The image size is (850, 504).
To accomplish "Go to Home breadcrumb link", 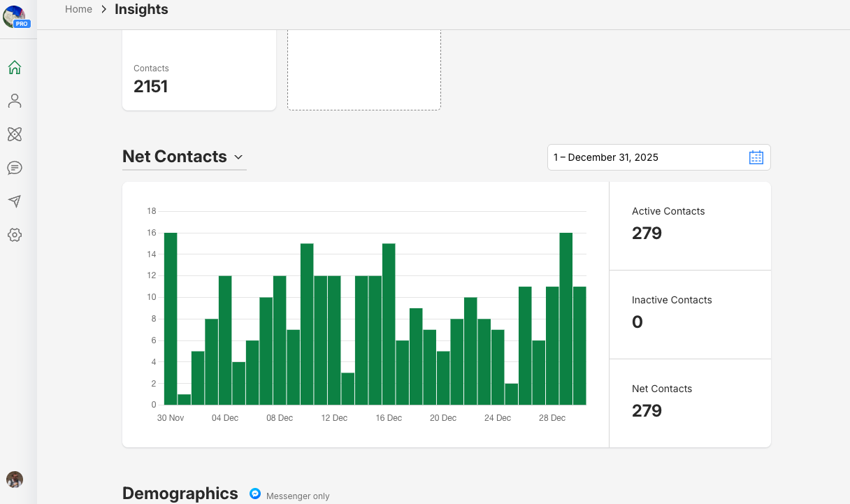I will (78, 9).
